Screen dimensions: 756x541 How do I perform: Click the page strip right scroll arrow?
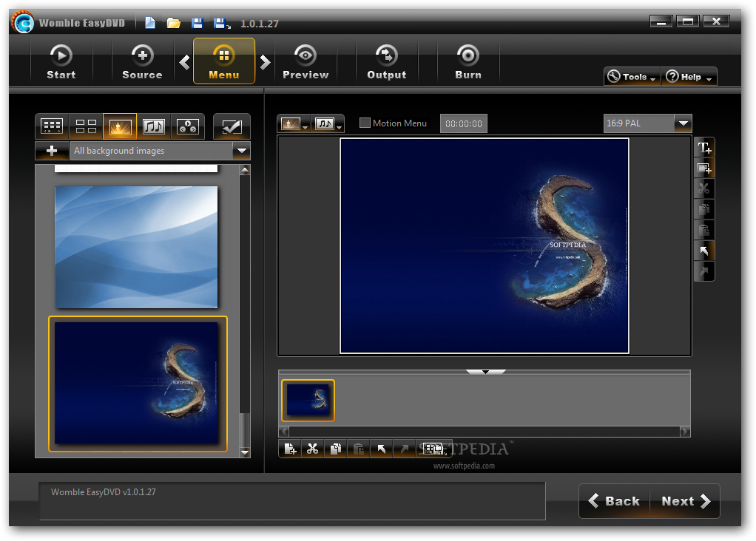tap(685, 432)
